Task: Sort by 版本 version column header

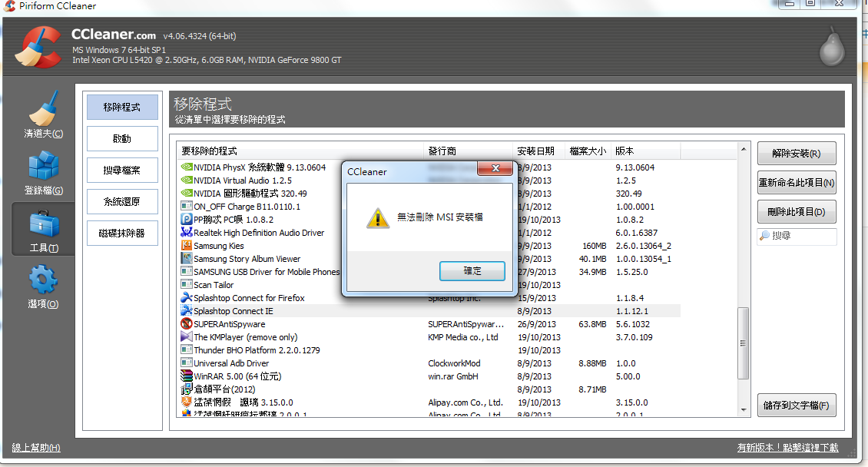Action: point(645,151)
